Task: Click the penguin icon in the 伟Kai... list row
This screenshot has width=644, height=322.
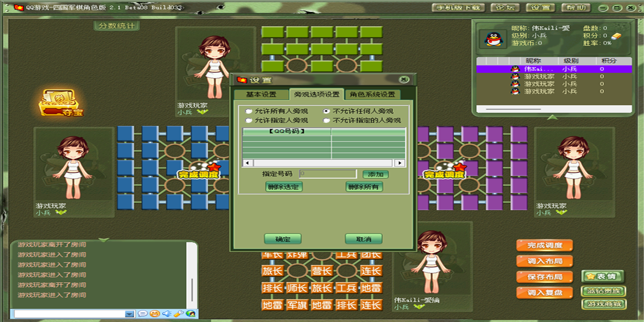Action: point(515,69)
